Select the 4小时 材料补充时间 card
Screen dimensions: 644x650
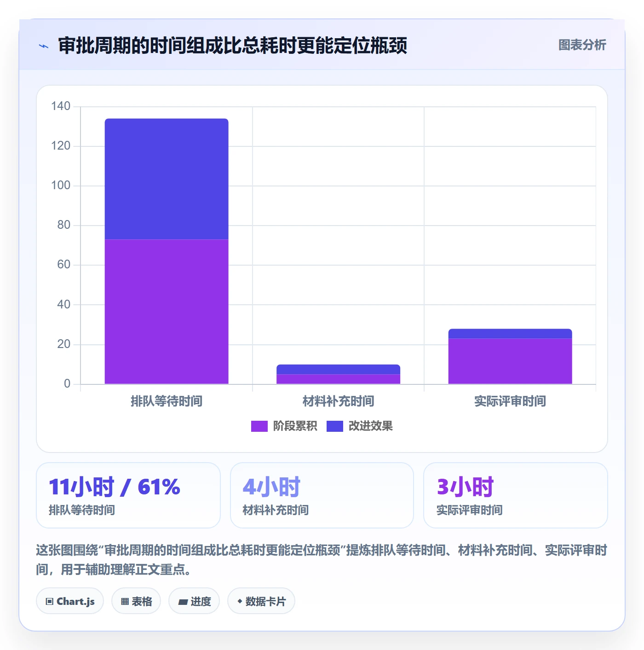click(x=322, y=495)
